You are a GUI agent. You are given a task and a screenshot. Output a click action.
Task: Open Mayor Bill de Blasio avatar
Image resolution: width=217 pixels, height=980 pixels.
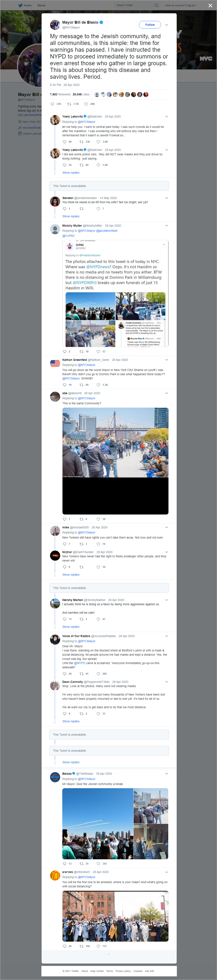tap(55, 25)
